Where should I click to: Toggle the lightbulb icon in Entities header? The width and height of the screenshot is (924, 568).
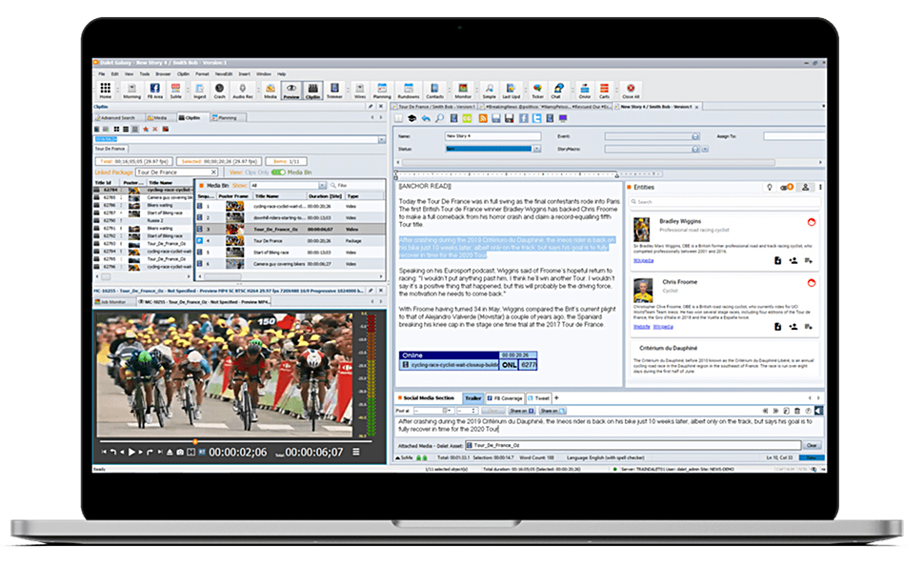769,187
